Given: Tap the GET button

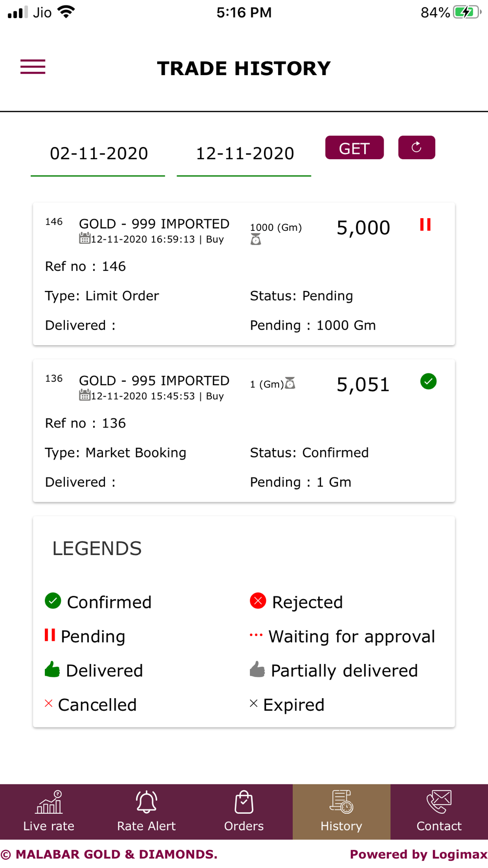Looking at the screenshot, I should (x=354, y=147).
